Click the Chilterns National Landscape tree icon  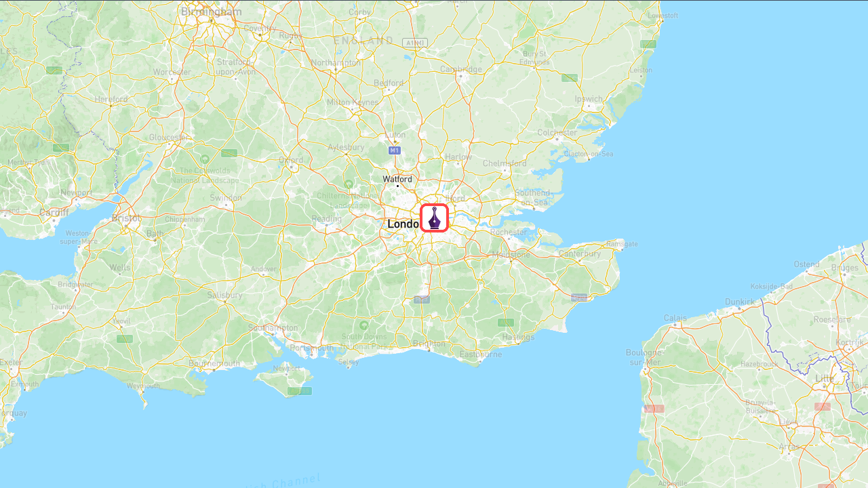coord(349,184)
